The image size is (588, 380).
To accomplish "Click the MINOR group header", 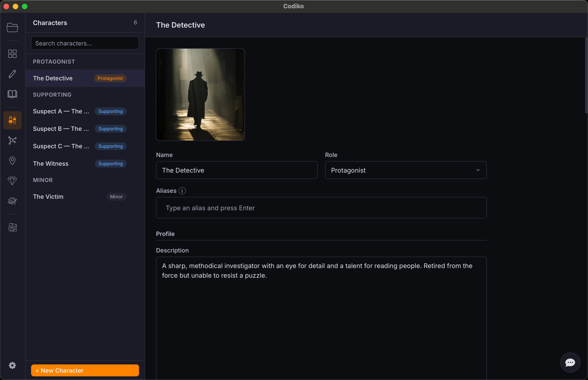I will (x=43, y=180).
